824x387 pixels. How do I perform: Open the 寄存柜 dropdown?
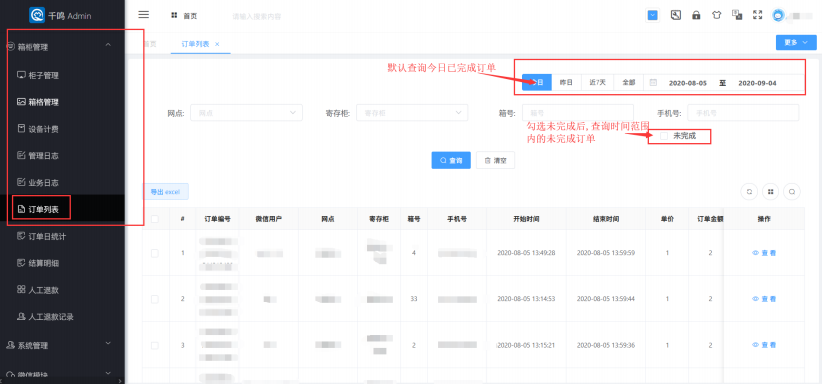[412, 113]
